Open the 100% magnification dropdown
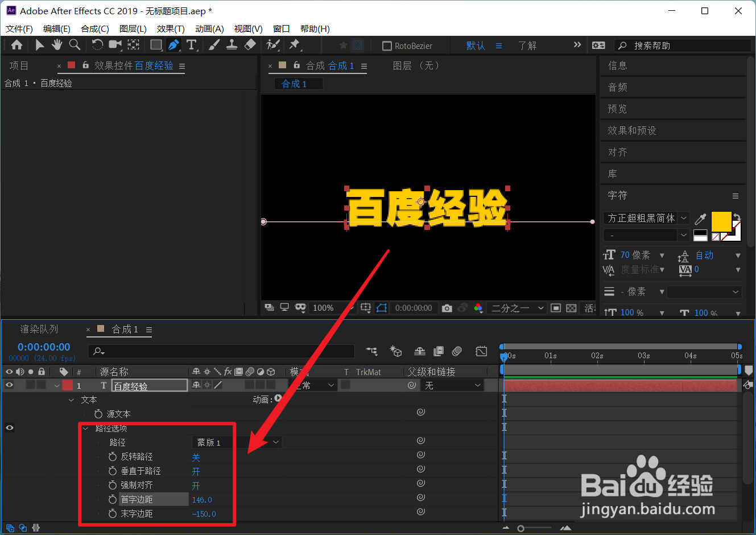The height and width of the screenshot is (535, 756). click(332, 308)
